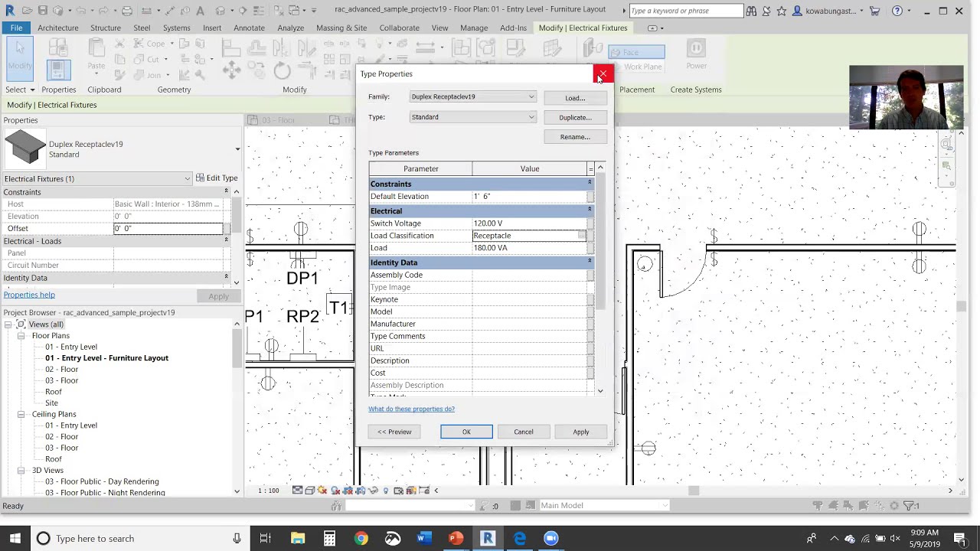Open the 'What do these properties do?' link

411,409
